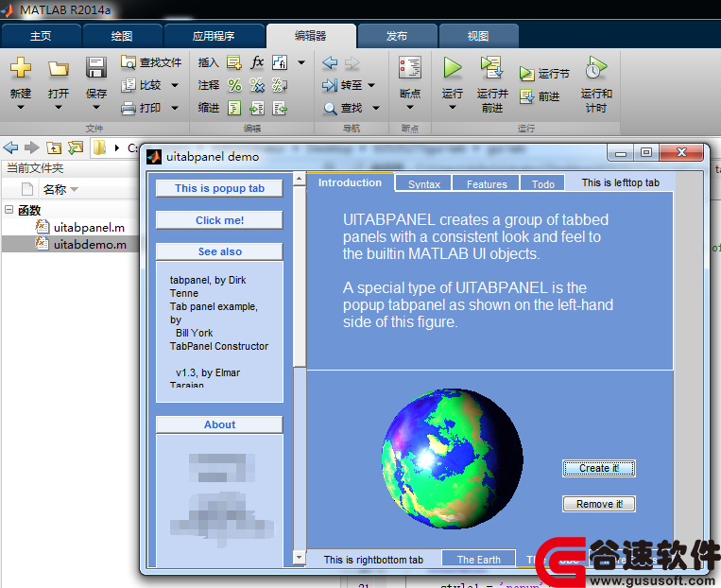Click the Advance (前进) icon
Image resolution: width=721 pixels, height=588 pixels.
527,96
